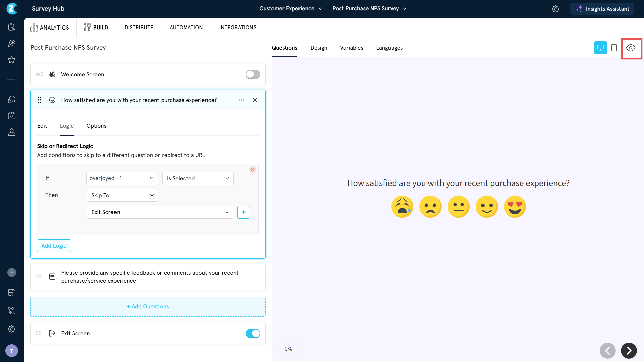This screenshot has height=362, width=644.
Task: Expand the 'Is Selected' dropdown
Action: point(198,178)
